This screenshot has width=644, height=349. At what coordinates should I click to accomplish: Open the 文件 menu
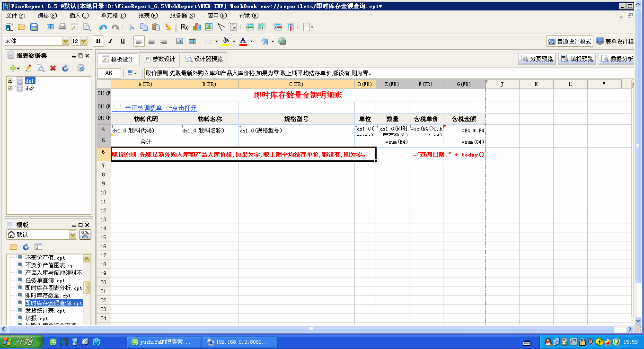coord(15,15)
